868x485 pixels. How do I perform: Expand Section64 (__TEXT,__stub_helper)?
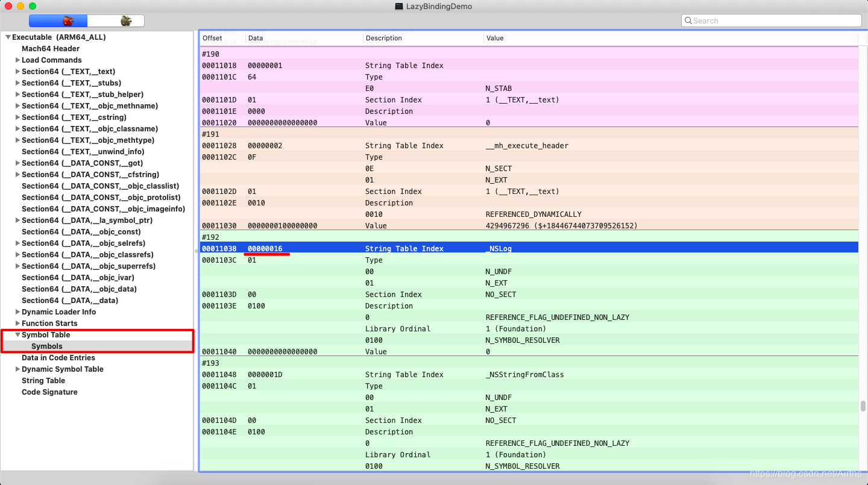[17, 95]
